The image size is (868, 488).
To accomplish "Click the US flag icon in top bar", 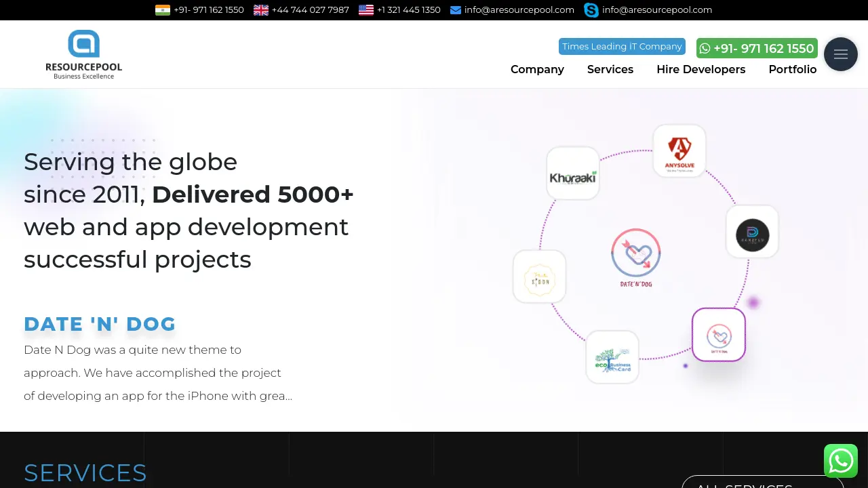I will coord(366,10).
